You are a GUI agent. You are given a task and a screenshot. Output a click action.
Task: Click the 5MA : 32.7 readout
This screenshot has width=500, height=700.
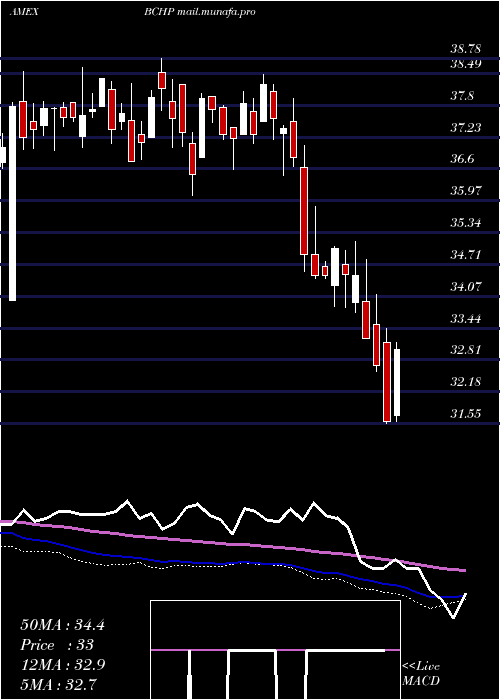(58, 684)
